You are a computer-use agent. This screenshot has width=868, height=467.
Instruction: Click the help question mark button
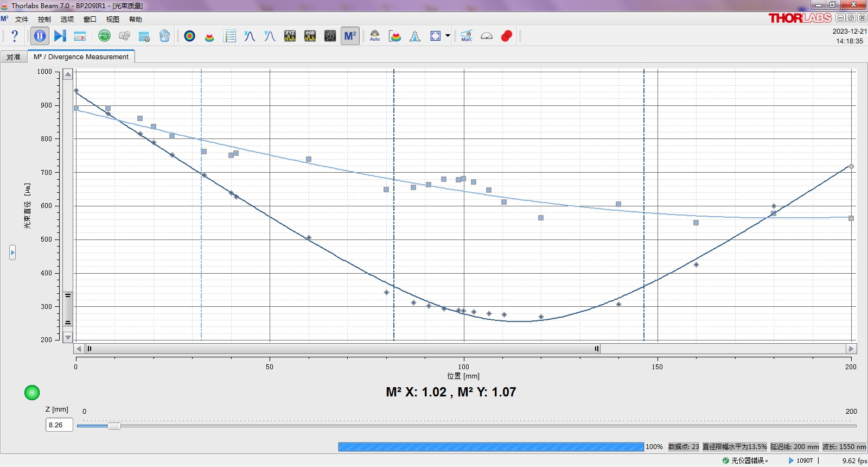(x=15, y=36)
